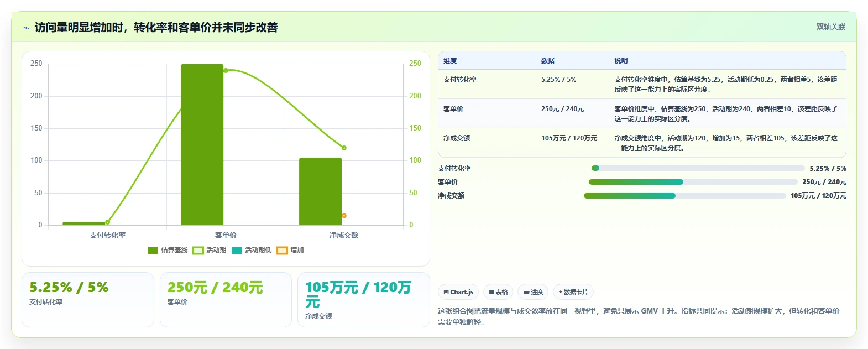Screen dimensions: 868x349
Task: Click the 净成交额 progress bar
Action: point(684,196)
